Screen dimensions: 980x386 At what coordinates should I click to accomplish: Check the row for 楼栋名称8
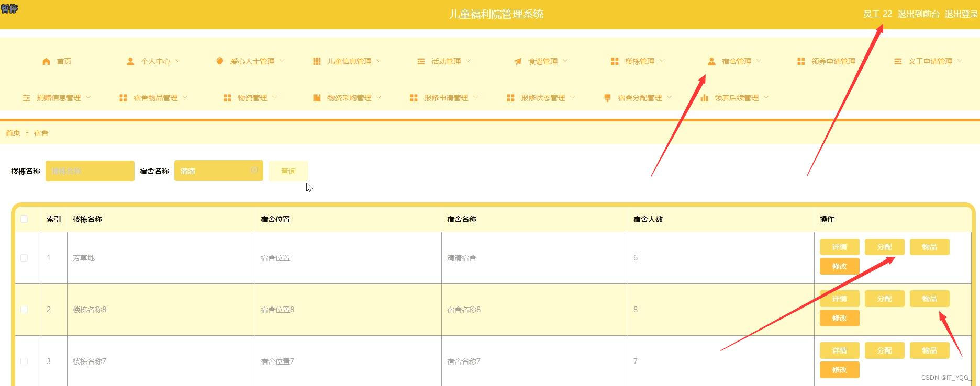[24, 310]
